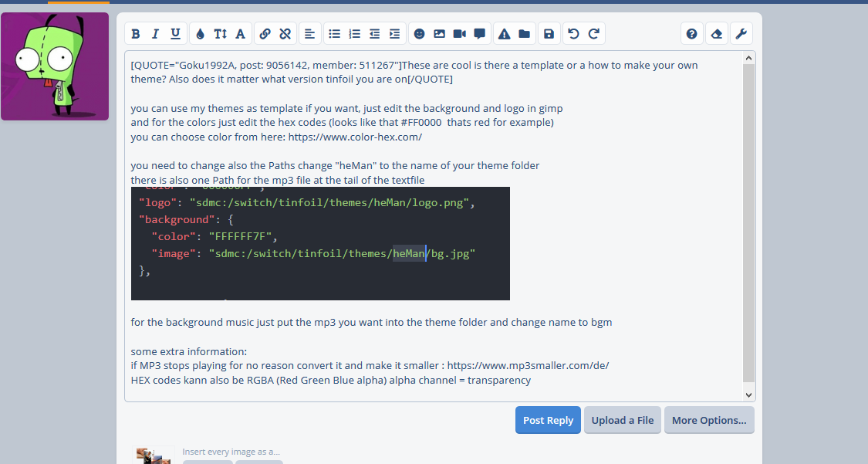
Task: Open the smilies picker
Action: (419, 34)
